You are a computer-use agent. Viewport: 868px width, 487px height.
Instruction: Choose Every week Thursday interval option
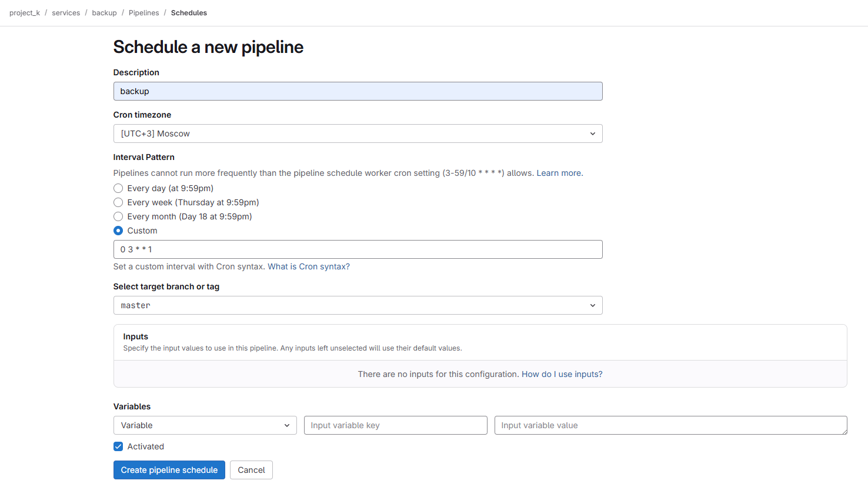pyautogui.click(x=118, y=202)
